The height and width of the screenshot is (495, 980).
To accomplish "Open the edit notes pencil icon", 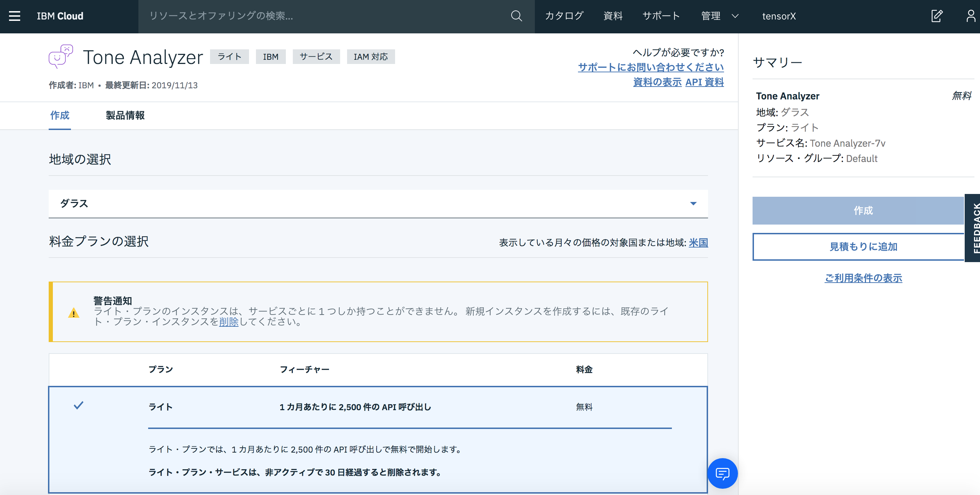I will [937, 16].
